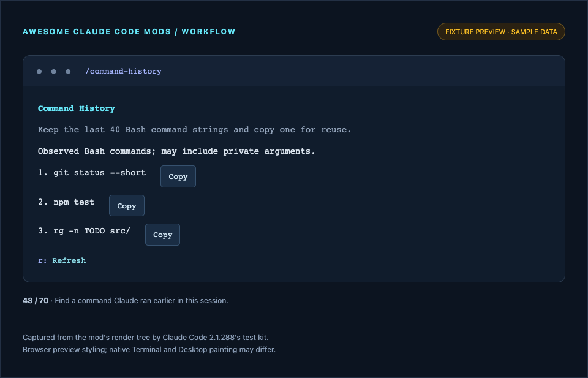Click 'Find a command Claude ran earlier' caption
The image size is (588, 378).
point(141,301)
